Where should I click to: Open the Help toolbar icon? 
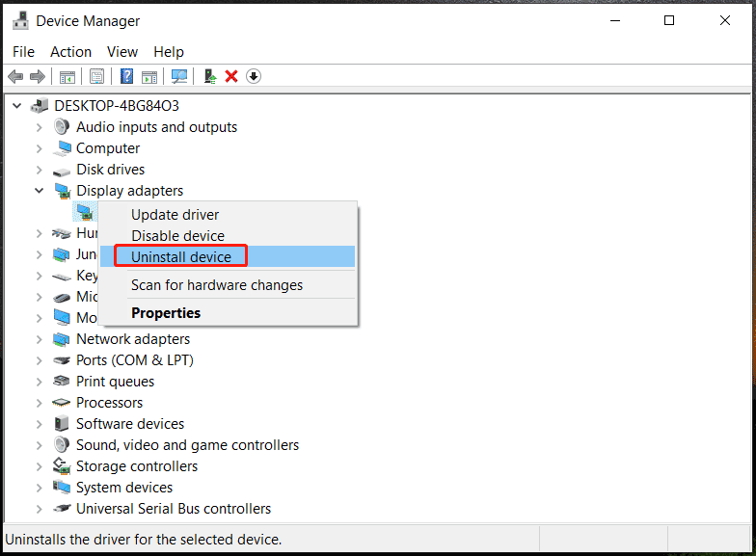pos(127,77)
